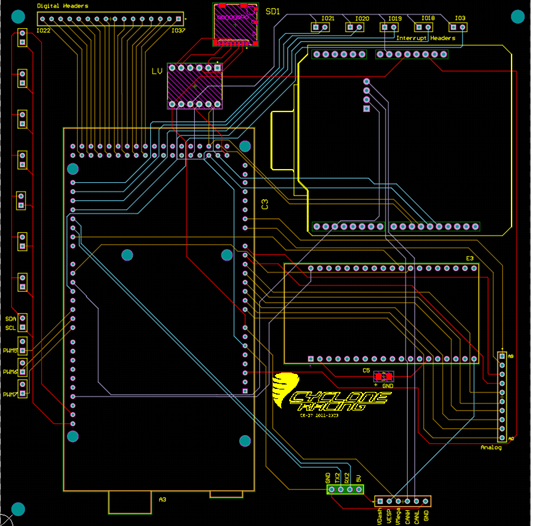Select the SD1 card socket footprint

(x=236, y=25)
